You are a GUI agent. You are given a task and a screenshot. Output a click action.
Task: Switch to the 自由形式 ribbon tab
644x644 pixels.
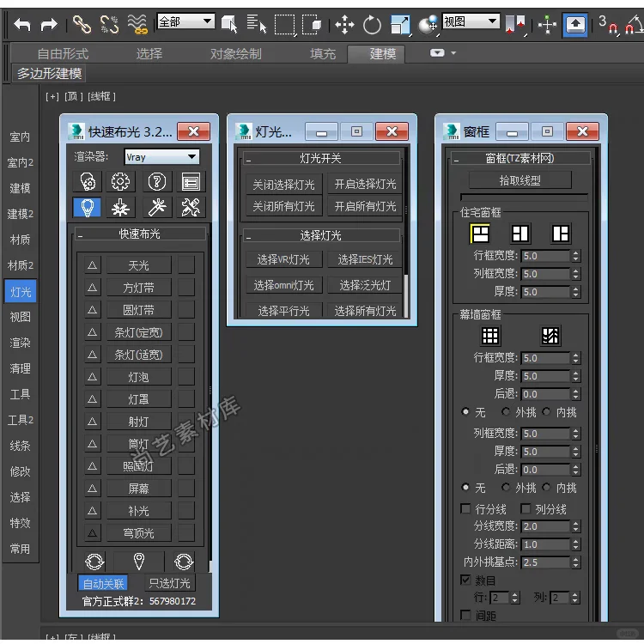63,54
